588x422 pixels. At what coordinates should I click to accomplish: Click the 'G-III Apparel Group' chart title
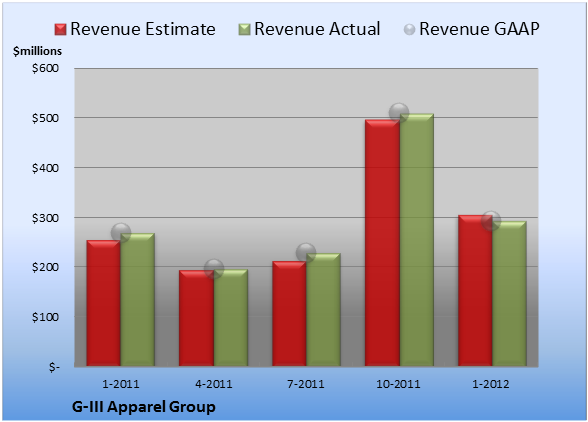tap(144, 407)
